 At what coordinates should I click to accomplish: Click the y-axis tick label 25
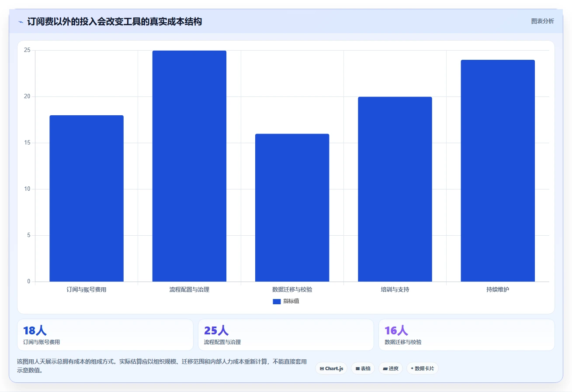[x=27, y=50]
